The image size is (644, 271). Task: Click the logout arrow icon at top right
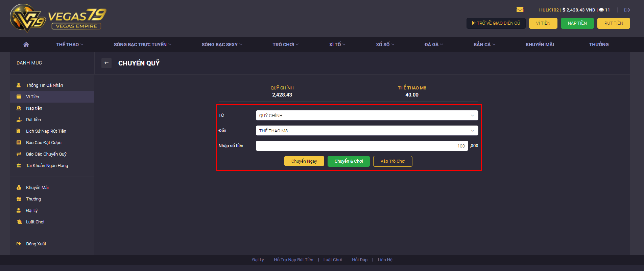pos(627,10)
